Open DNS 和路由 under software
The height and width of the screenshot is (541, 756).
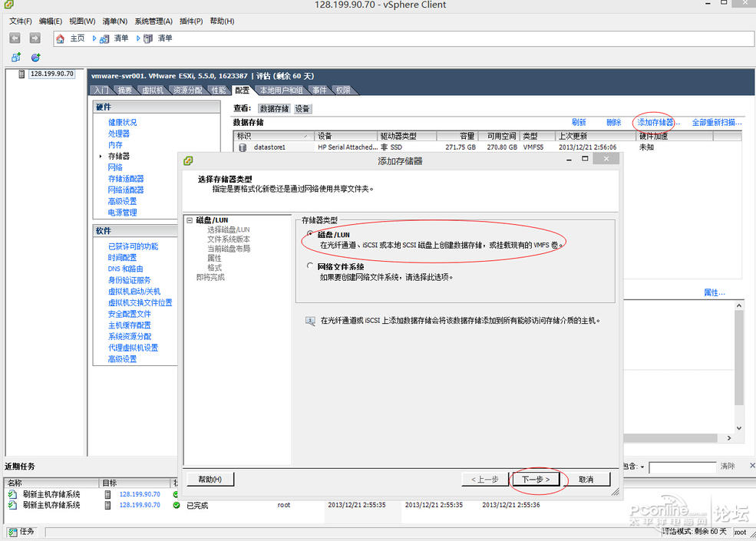[125, 269]
